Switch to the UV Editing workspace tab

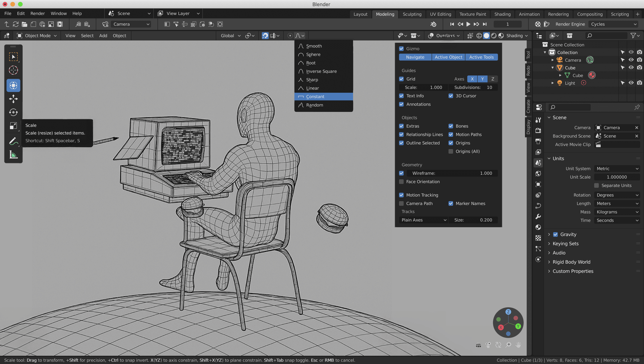click(440, 14)
